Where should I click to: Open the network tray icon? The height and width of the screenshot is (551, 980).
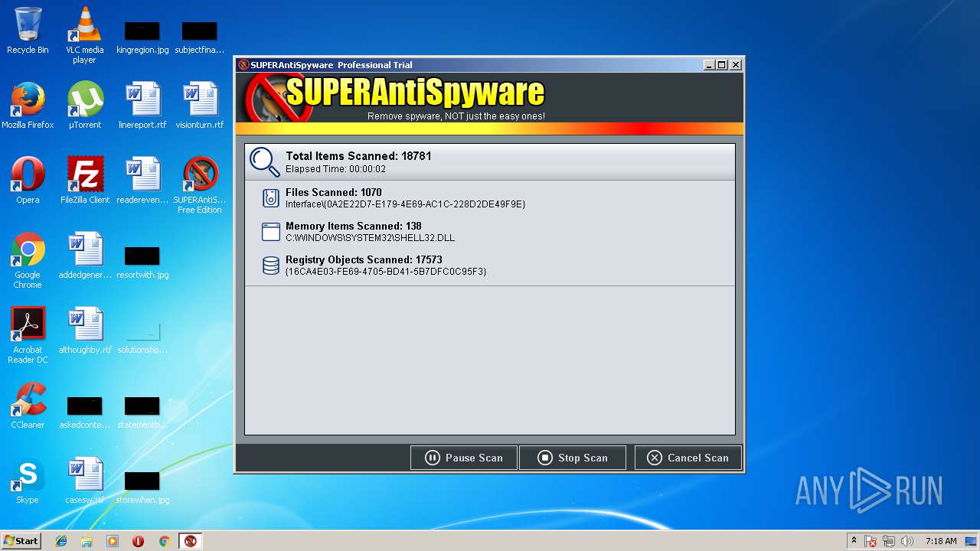(x=890, y=541)
